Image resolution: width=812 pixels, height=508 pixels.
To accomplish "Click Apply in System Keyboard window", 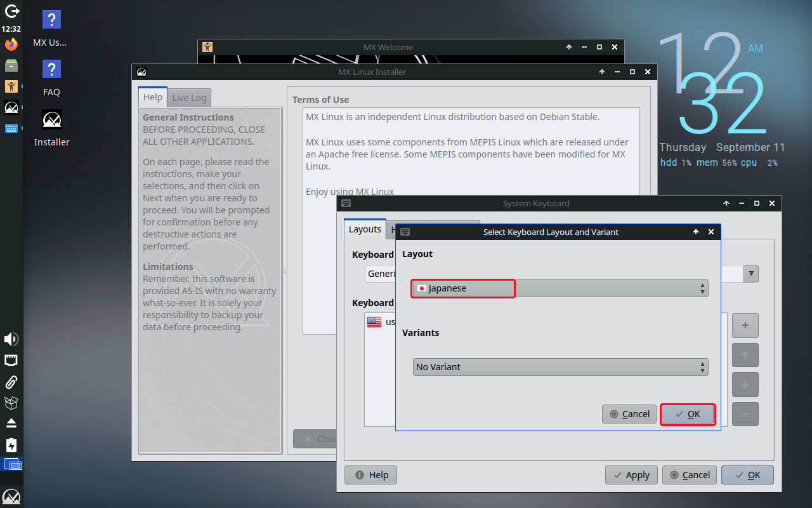I will [x=631, y=475].
